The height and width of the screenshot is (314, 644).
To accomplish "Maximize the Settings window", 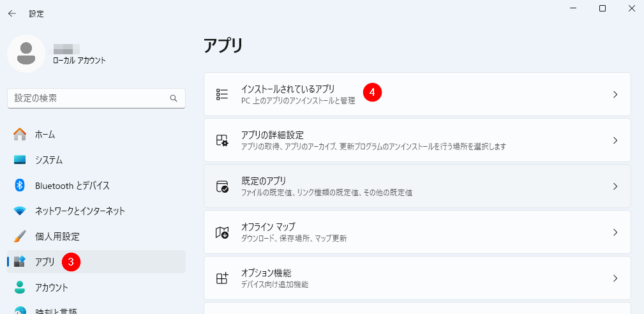I will (603, 8).
